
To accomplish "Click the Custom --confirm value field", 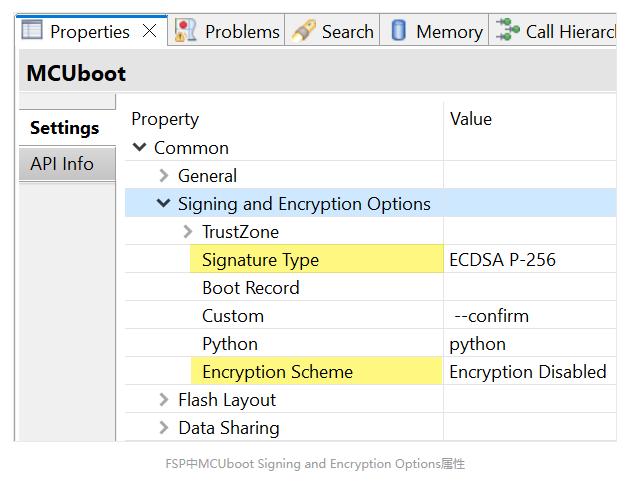I will [529, 316].
